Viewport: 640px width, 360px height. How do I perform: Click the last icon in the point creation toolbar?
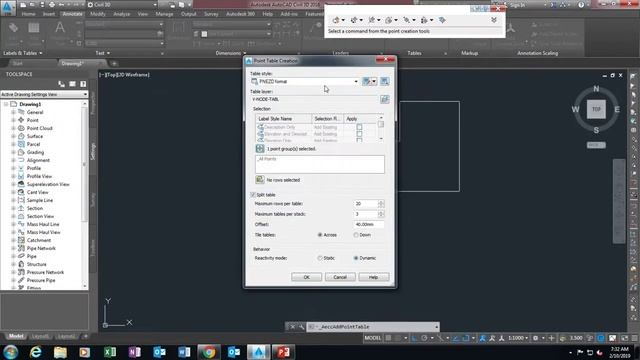[442, 20]
